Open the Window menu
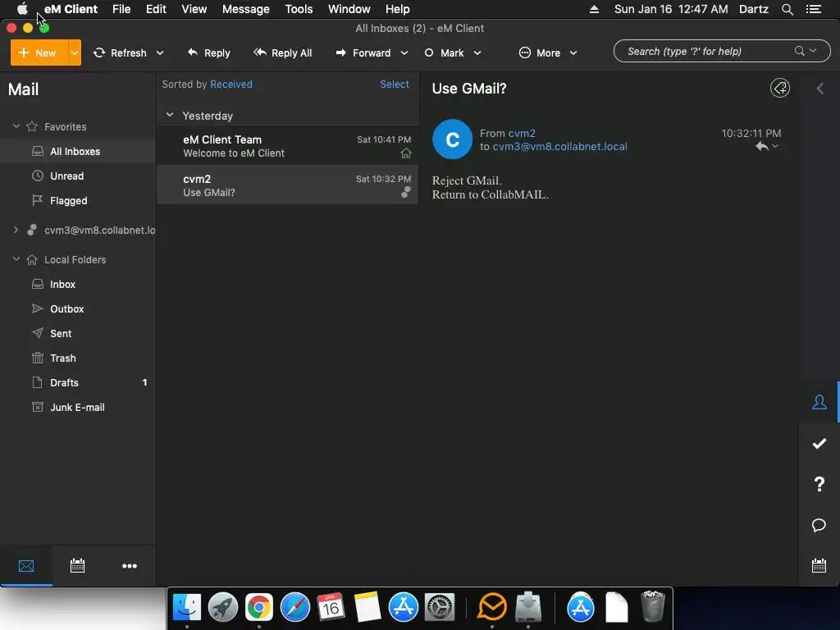 pos(349,9)
